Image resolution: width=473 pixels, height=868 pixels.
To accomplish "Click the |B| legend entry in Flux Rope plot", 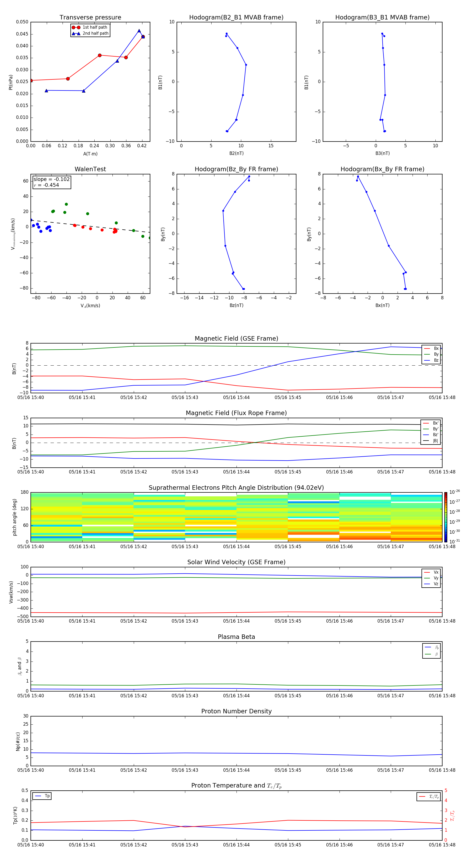I will pyautogui.click(x=431, y=441).
